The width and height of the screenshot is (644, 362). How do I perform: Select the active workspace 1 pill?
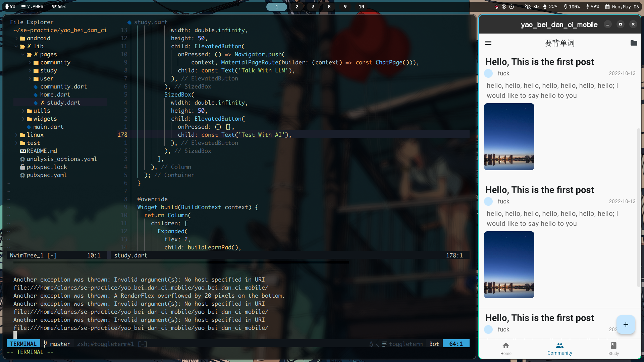[x=277, y=7]
